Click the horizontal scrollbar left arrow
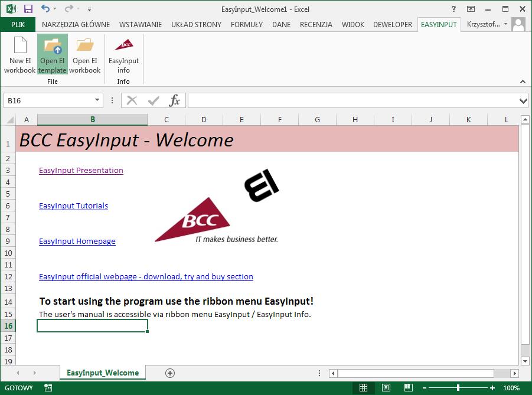 tap(333, 373)
